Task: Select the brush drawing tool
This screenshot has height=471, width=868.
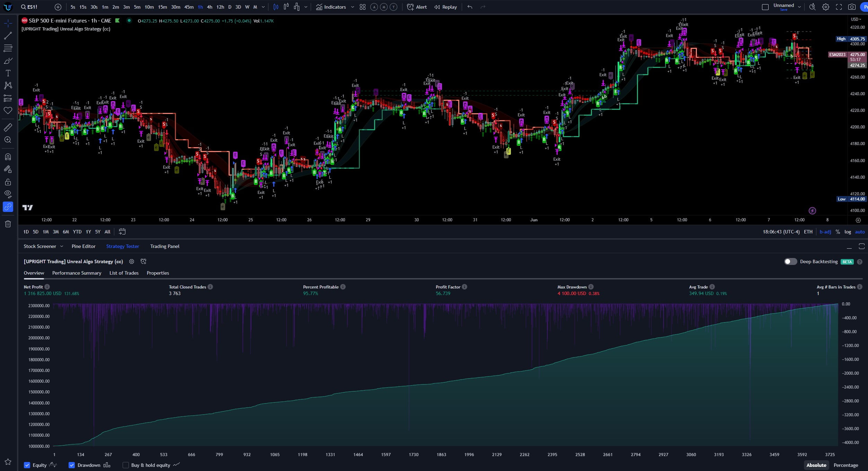Action: pyautogui.click(x=8, y=61)
